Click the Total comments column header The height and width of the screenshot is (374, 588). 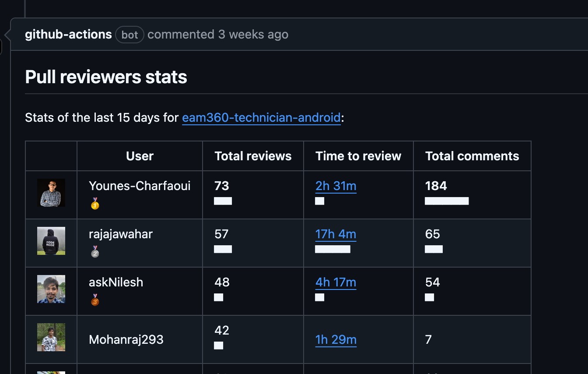472,156
